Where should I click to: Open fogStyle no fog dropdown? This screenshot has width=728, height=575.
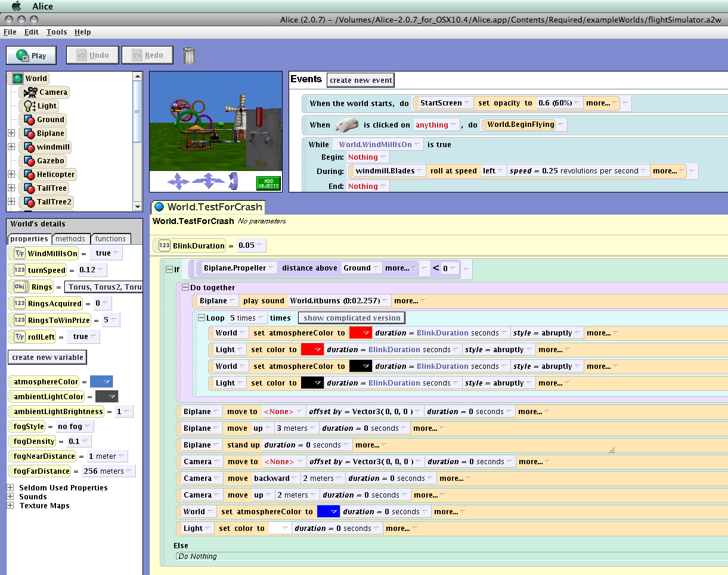coord(75,427)
